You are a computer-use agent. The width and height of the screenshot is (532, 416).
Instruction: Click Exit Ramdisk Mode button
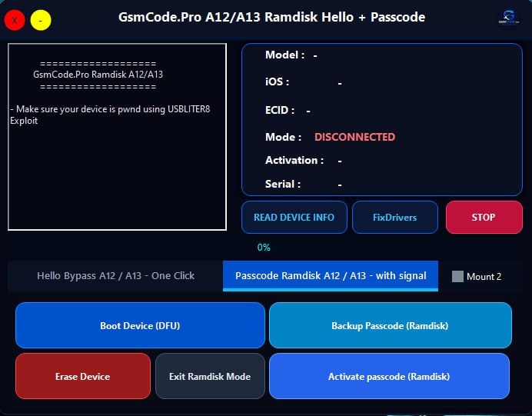210,376
